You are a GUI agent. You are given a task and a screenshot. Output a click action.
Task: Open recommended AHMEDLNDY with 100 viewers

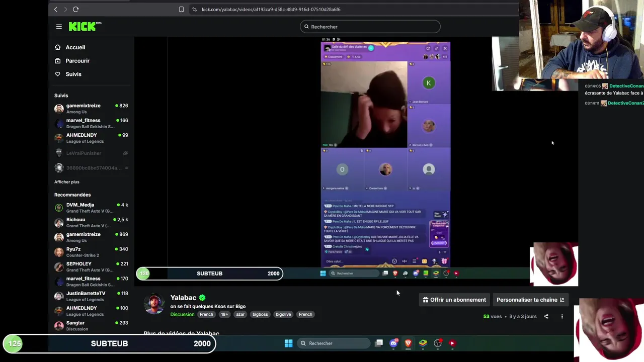click(x=91, y=311)
